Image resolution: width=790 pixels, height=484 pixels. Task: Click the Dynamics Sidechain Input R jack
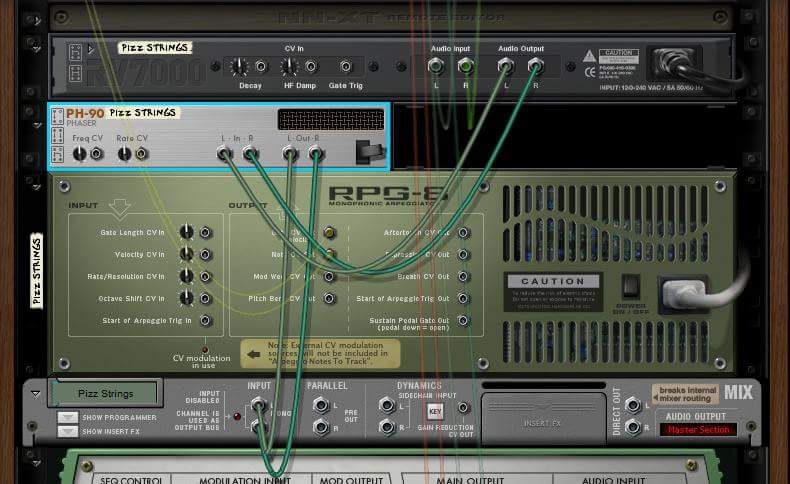pyautogui.click(x=386, y=427)
